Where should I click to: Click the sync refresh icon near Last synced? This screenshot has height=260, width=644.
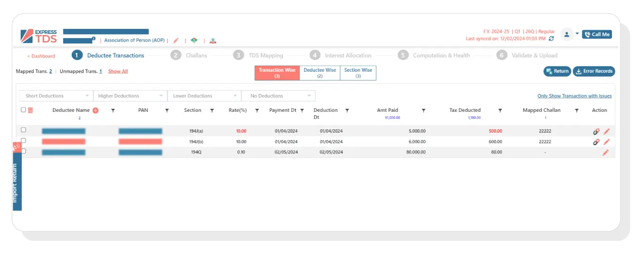click(551, 39)
